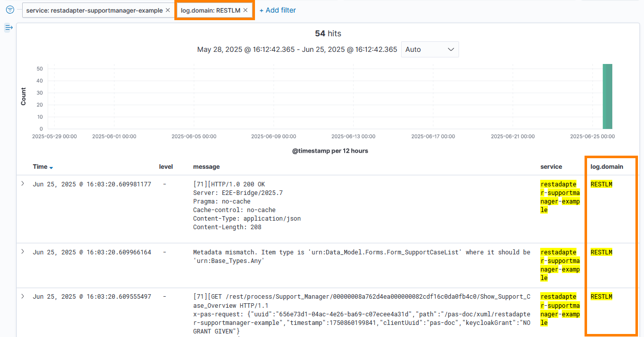Click the message column header

click(x=206, y=167)
